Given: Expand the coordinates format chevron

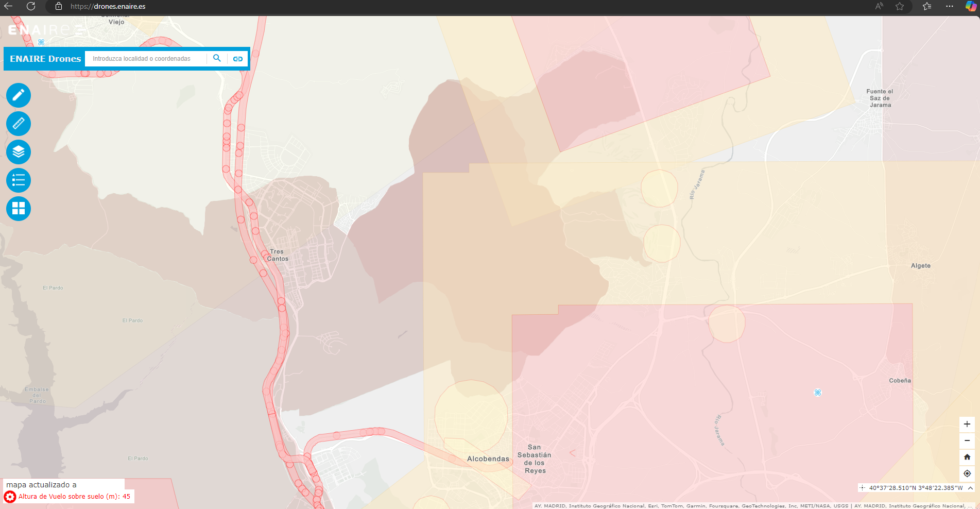Looking at the screenshot, I should (x=970, y=488).
